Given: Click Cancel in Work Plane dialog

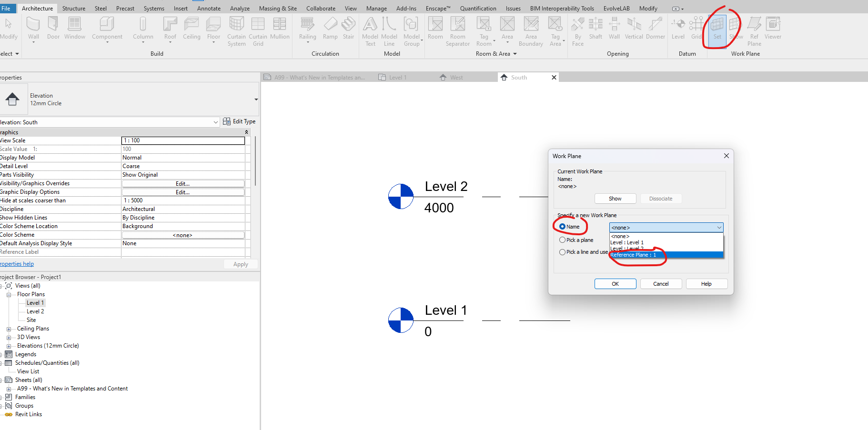Looking at the screenshot, I should pos(661,284).
